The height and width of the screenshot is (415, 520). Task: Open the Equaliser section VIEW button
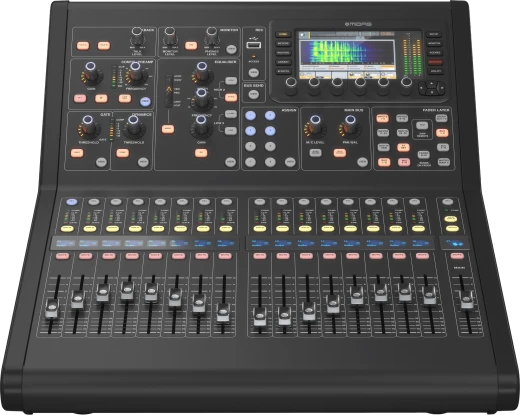click(x=231, y=162)
